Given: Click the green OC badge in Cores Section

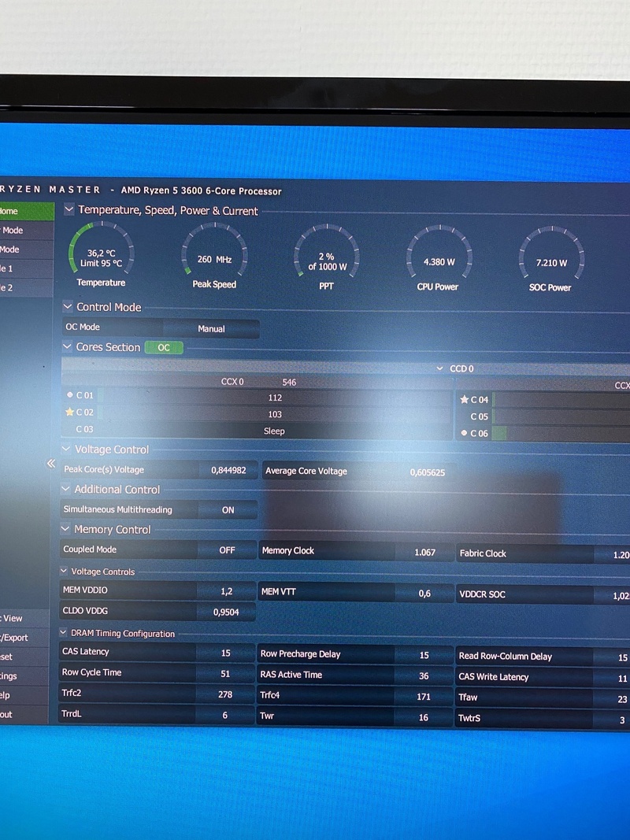Looking at the screenshot, I should click(164, 348).
